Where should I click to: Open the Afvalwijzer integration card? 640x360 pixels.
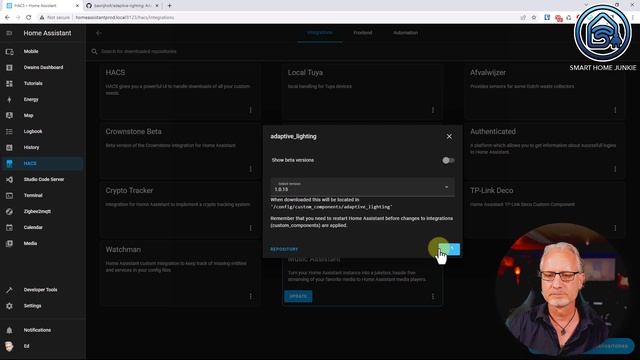(545, 92)
